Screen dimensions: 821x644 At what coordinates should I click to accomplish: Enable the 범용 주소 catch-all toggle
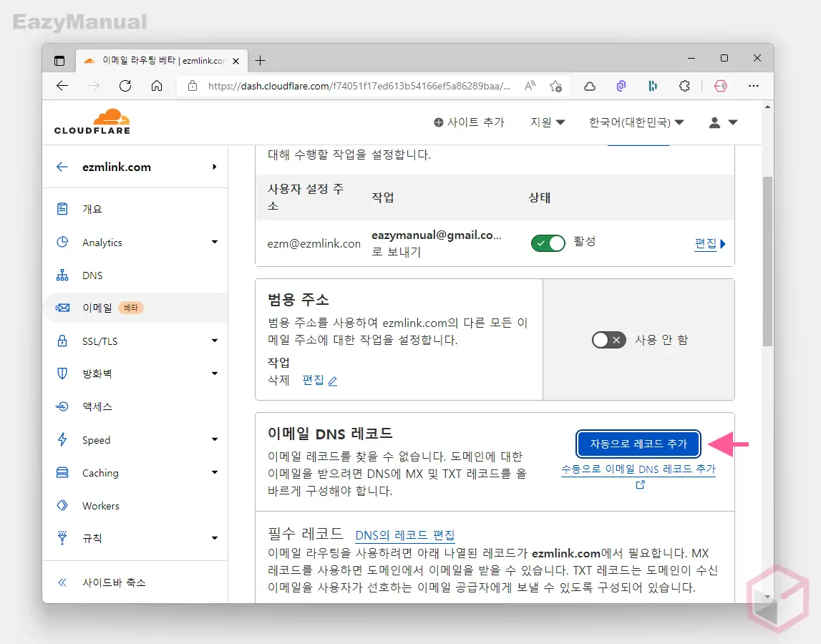click(x=608, y=340)
